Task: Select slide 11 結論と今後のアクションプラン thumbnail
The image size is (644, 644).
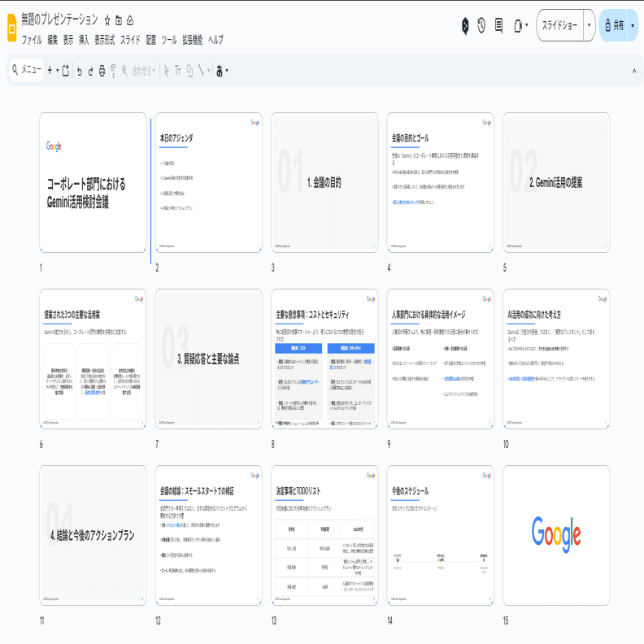Action: (93, 535)
